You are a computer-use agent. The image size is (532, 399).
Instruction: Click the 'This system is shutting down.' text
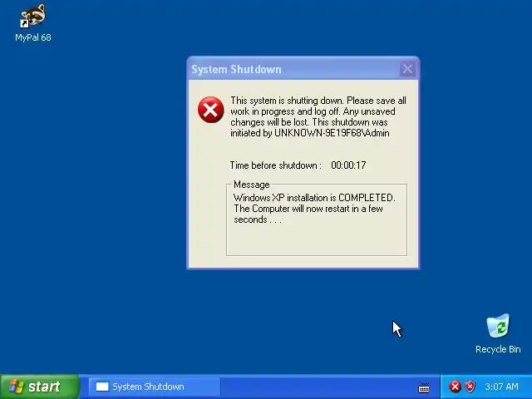tap(287, 101)
